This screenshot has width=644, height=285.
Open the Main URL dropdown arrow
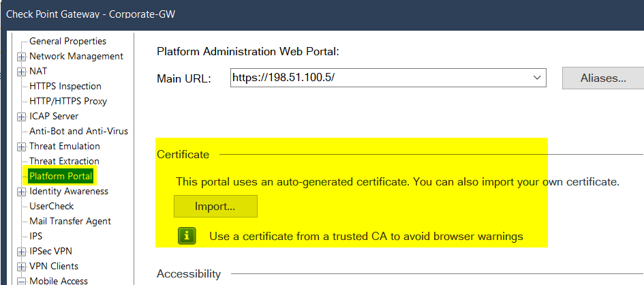pos(537,78)
